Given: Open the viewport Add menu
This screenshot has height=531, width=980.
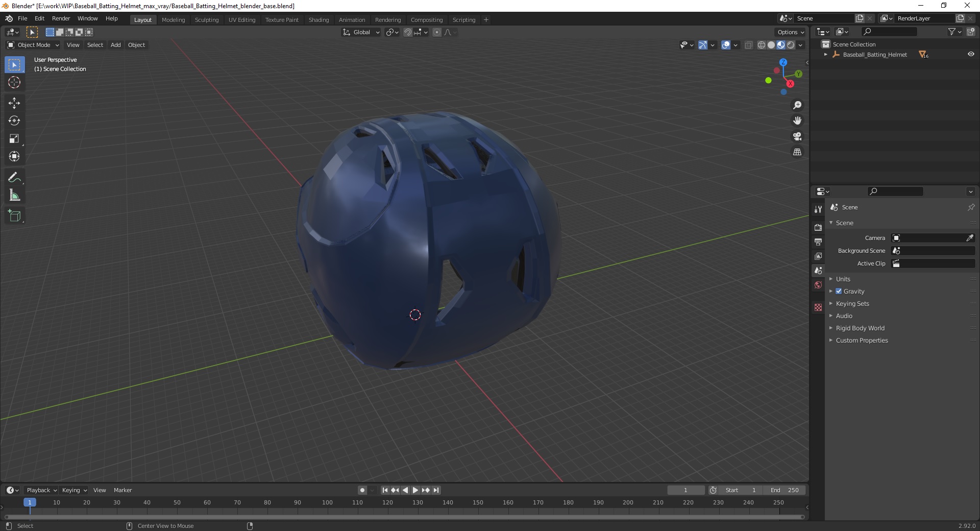Looking at the screenshot, I should tap(116, 45).
